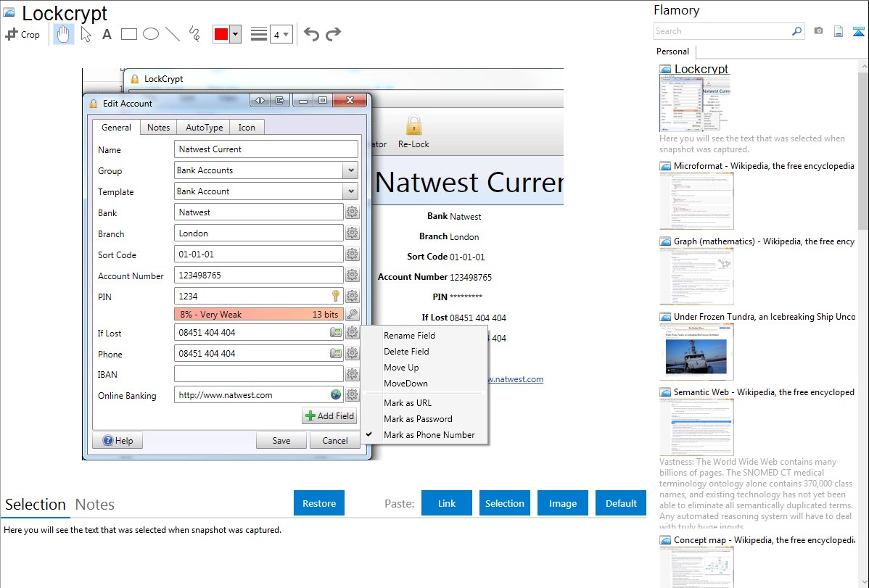
Task: Click the phone icon in Phone field
Action: 335,354
